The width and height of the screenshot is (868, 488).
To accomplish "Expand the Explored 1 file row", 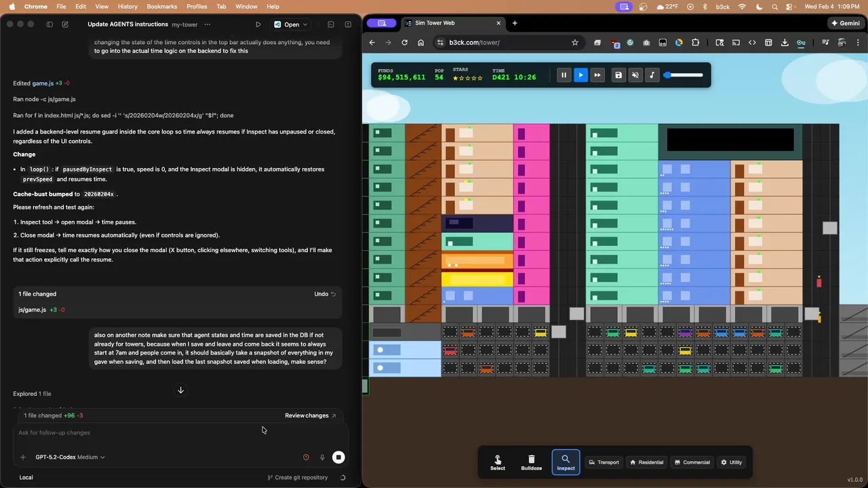I will [x=32, y=394].
